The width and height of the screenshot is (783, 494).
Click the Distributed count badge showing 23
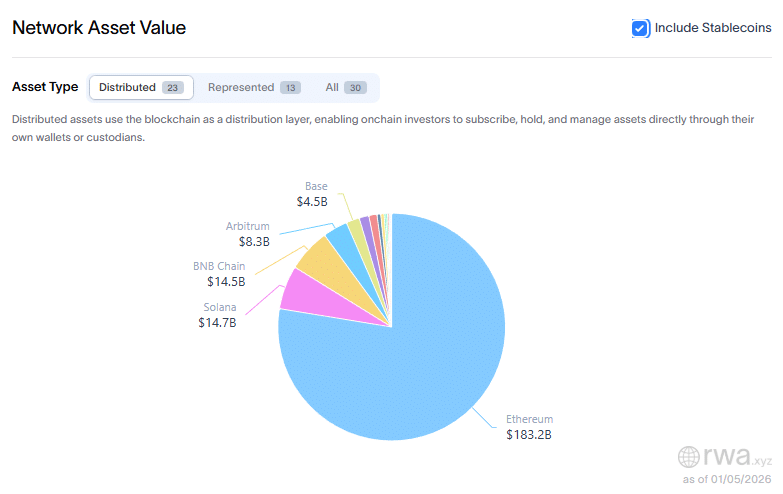coord(172,87)
